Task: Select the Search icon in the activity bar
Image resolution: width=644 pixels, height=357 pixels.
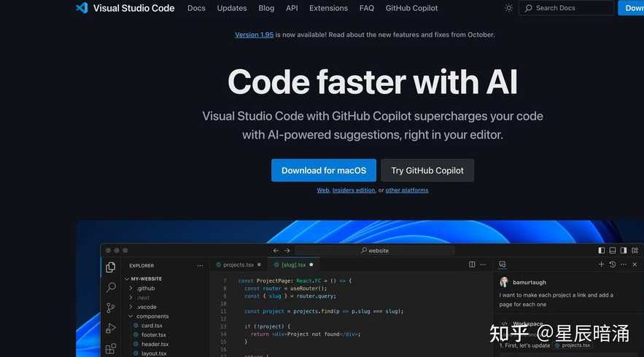Action: [x=110, y=287]
